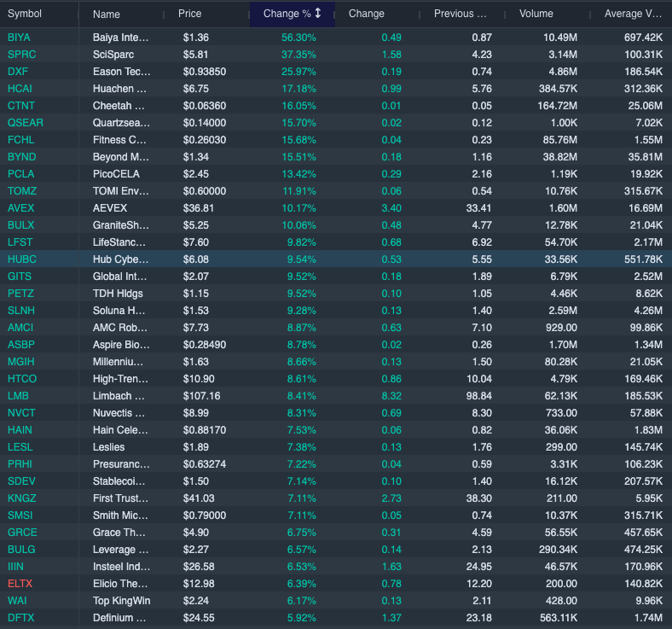Click the change value '8.32'
The image size is (672, 629).
pos(391,396)
